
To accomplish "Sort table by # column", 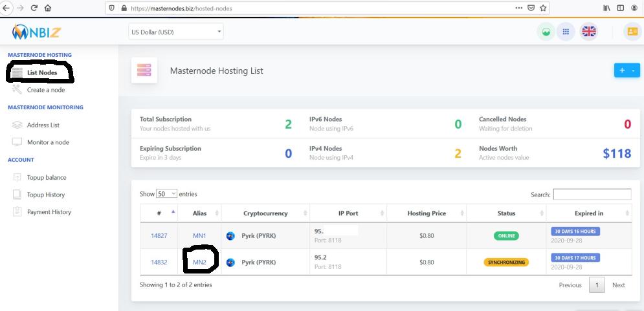I will [159, 213].
